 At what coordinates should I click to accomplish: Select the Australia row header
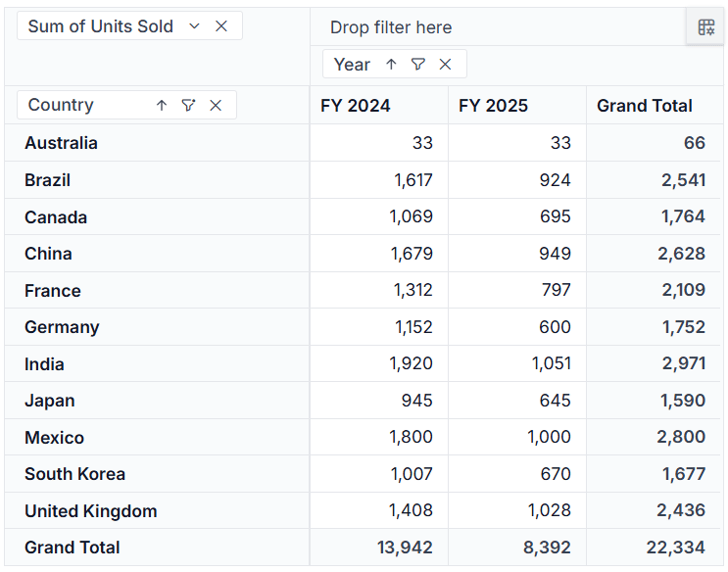pyautogui.click(x=157, y=143)
